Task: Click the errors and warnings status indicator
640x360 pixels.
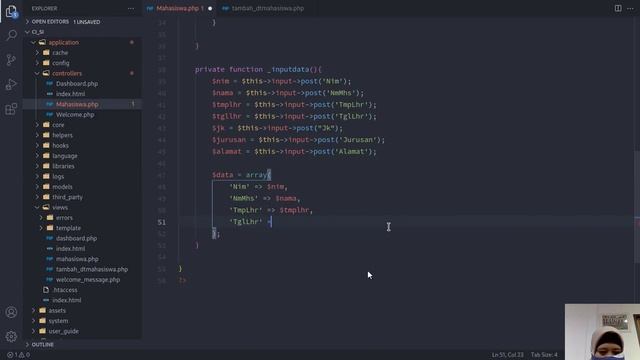Action: click(18, 355)
